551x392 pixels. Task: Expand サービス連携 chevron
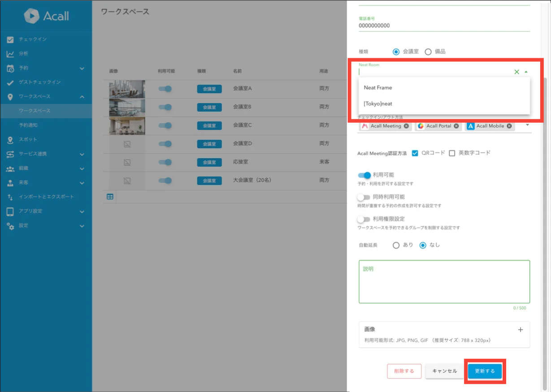[82, 154]
